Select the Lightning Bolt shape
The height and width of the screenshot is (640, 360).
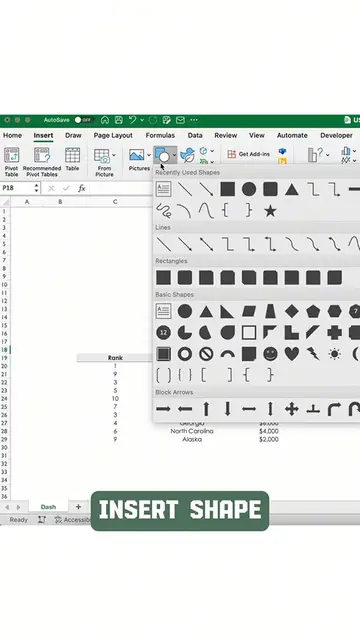tap(313, 354)
